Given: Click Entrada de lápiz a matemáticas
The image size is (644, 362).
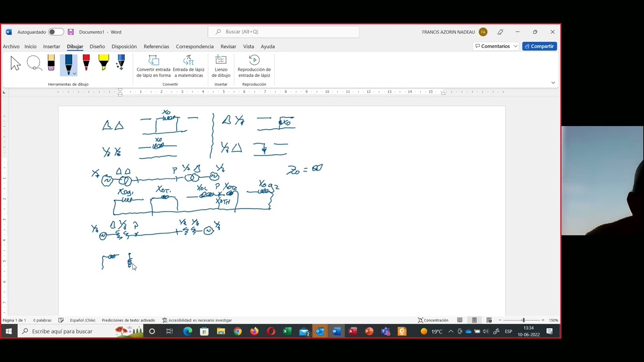Looking at the screenshot, I should click(189, 66).
